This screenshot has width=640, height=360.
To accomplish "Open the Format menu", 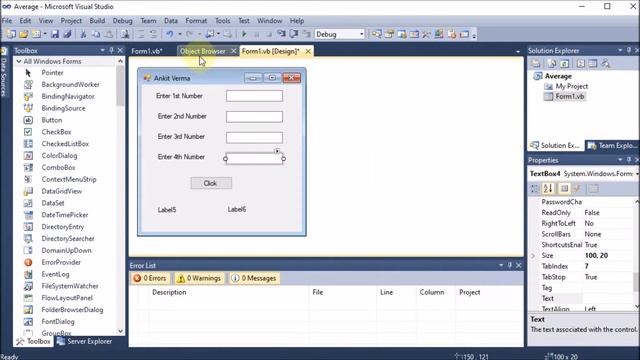I will coord(196,20).
